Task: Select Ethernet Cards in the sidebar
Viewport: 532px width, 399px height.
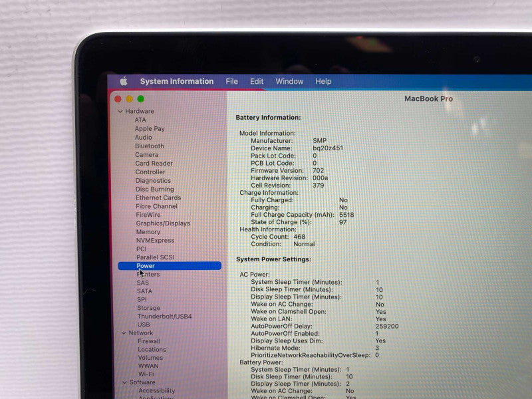Action: coord(158,198)
